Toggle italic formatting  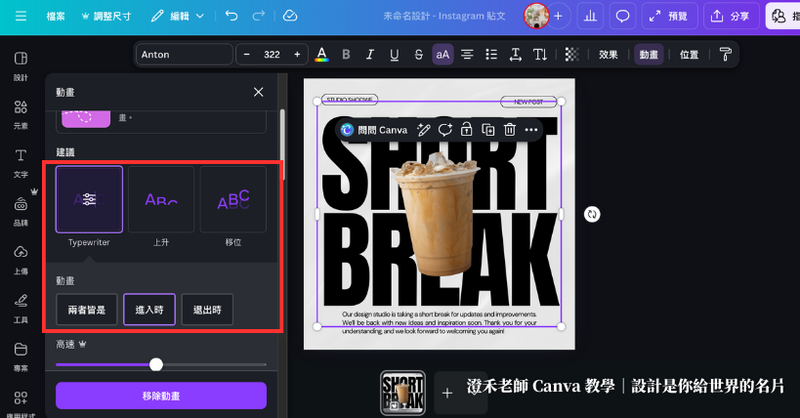click(x=370, y=54)
